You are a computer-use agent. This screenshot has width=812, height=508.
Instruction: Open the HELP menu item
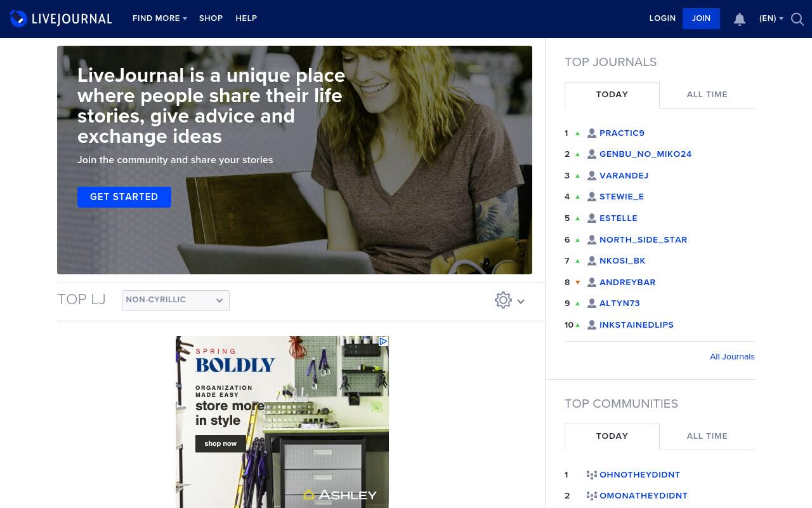[246, 18]
